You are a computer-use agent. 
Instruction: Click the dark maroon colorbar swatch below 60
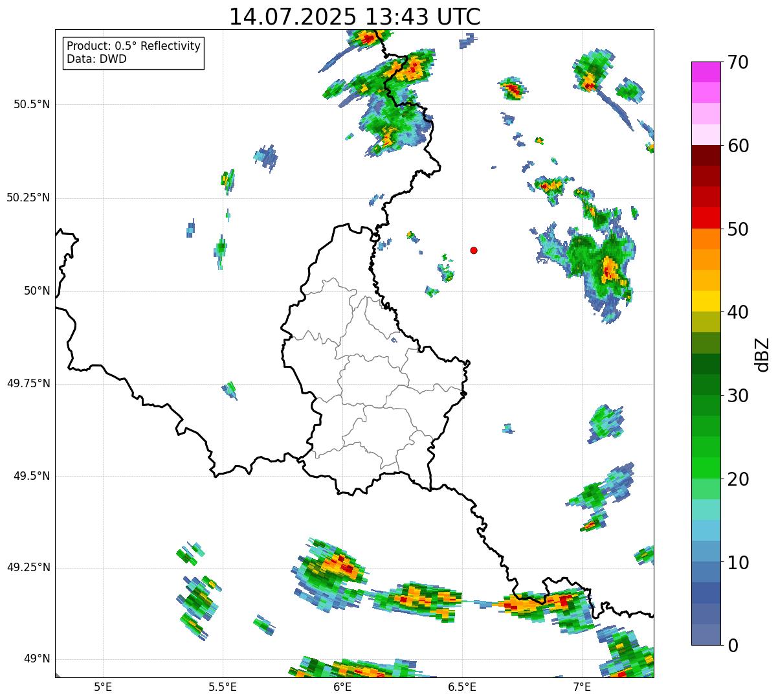pos(706,155)
